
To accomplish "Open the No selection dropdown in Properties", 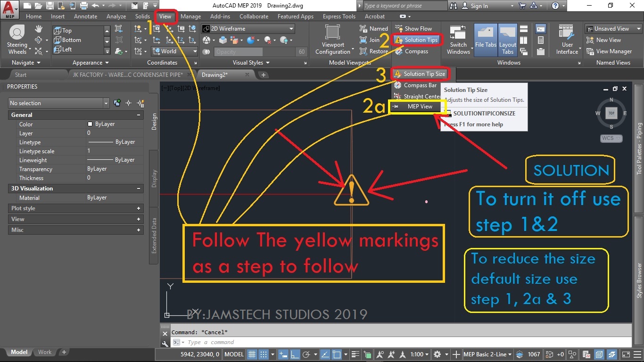I will [59, 103].
